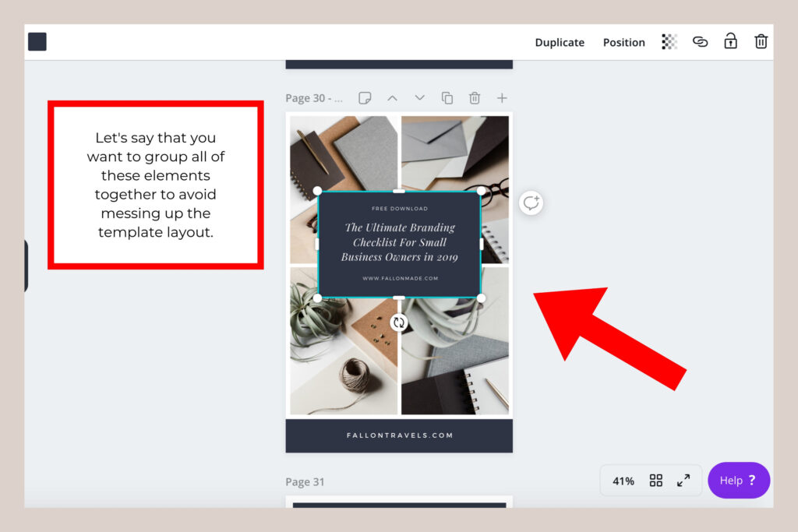798x532 pixels.
Task: Select the WWW.FALLONMADE.COM text
Action: pyautogui.click(x=400, y=278)
